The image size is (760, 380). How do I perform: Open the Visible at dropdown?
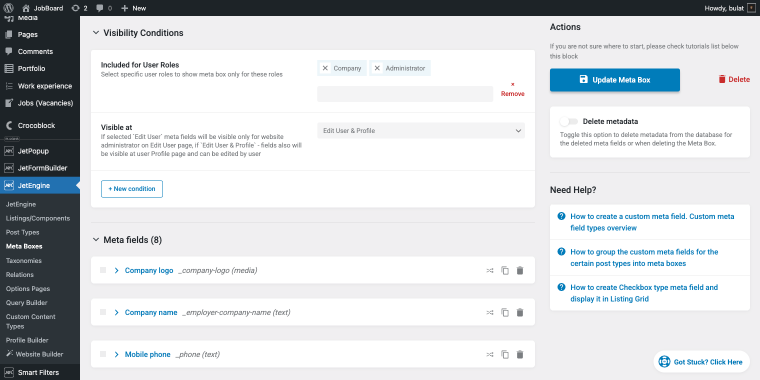point(421,131)
